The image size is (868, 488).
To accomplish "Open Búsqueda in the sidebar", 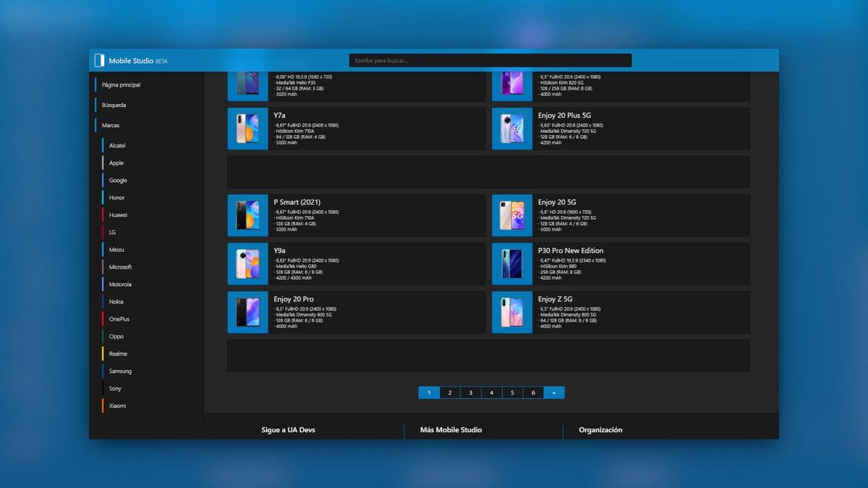I will point(114,105).
